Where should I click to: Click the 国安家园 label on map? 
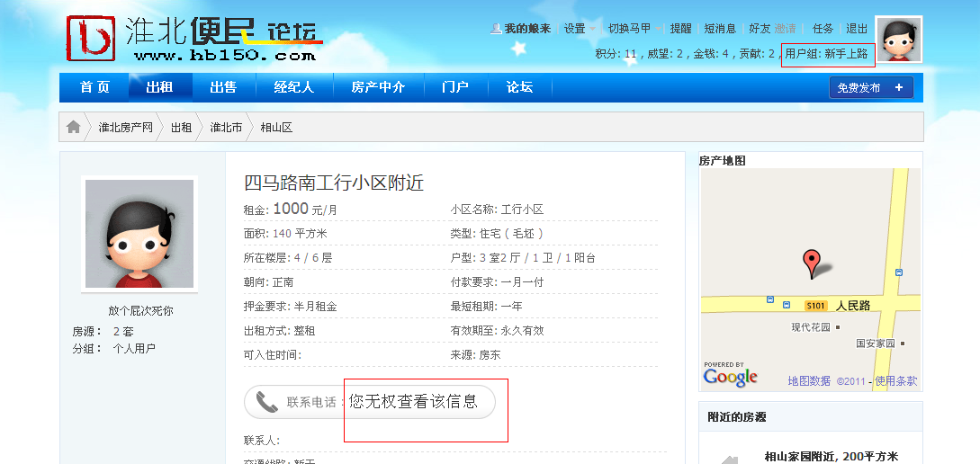click(x=876, y=343)
